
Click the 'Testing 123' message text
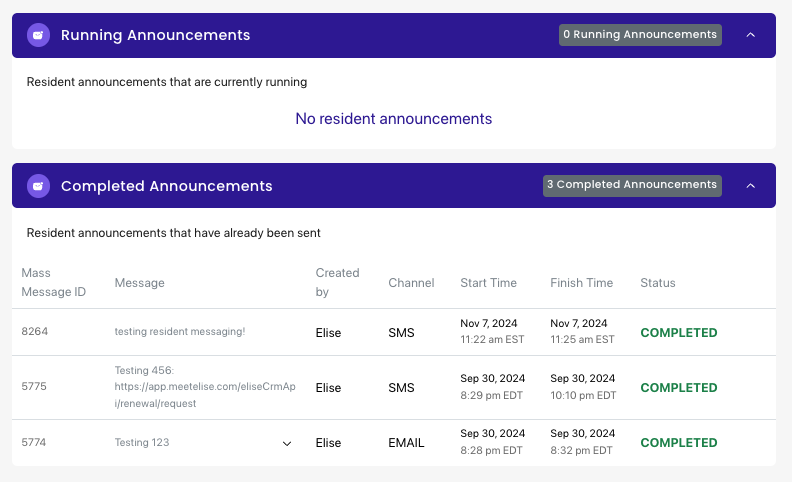pyautogui.click(x=142, y=443)
